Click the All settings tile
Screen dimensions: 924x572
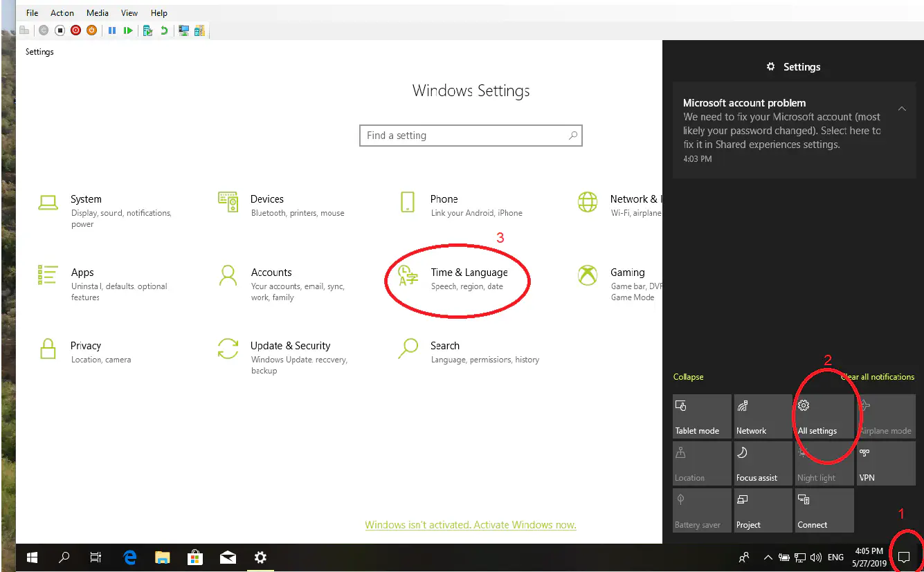point(824,416)
